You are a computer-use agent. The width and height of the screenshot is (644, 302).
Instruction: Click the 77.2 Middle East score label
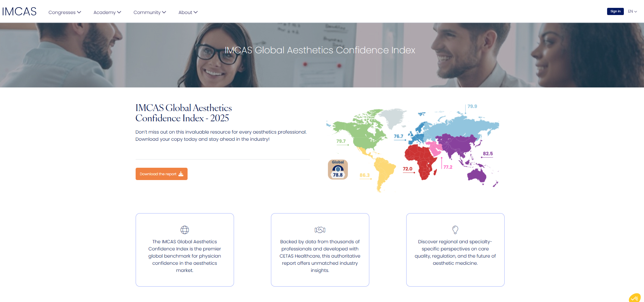click(x=448, y=167)
